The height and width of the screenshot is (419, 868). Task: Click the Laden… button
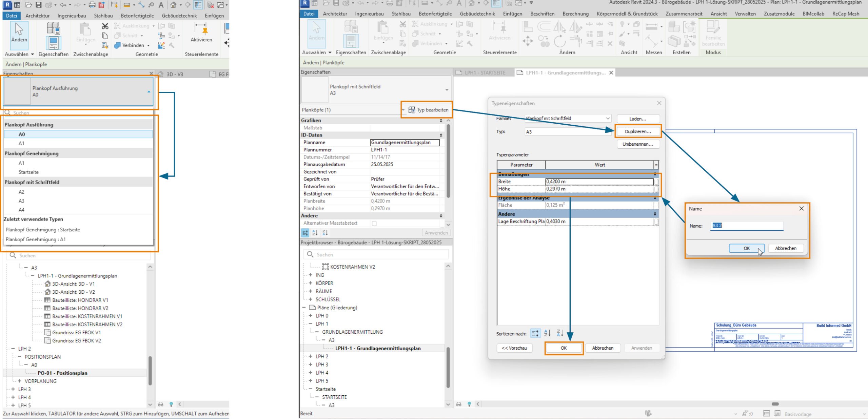(x=638, y=119)
